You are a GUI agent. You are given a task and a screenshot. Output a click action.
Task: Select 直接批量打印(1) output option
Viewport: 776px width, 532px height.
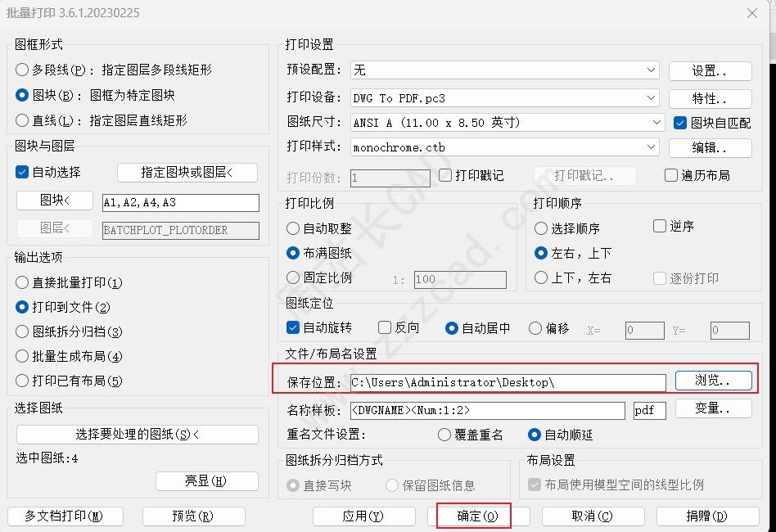pyautogui.click(x=23, y=282)
